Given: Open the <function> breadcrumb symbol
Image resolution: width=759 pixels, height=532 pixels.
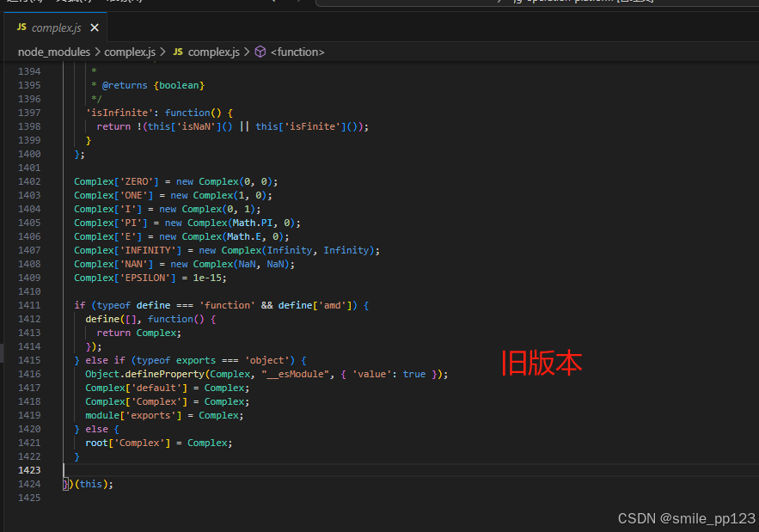Looking at the screenshot, I should (297, 52).
